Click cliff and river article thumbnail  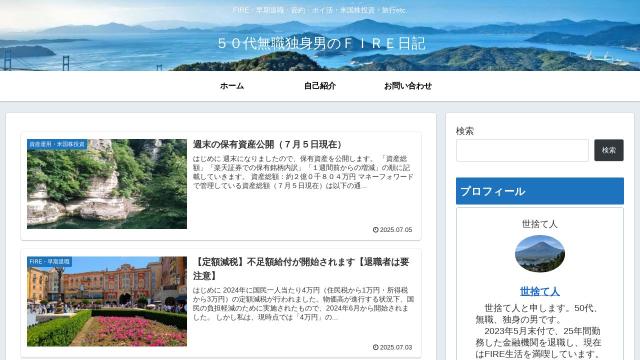tap(107, 184)
